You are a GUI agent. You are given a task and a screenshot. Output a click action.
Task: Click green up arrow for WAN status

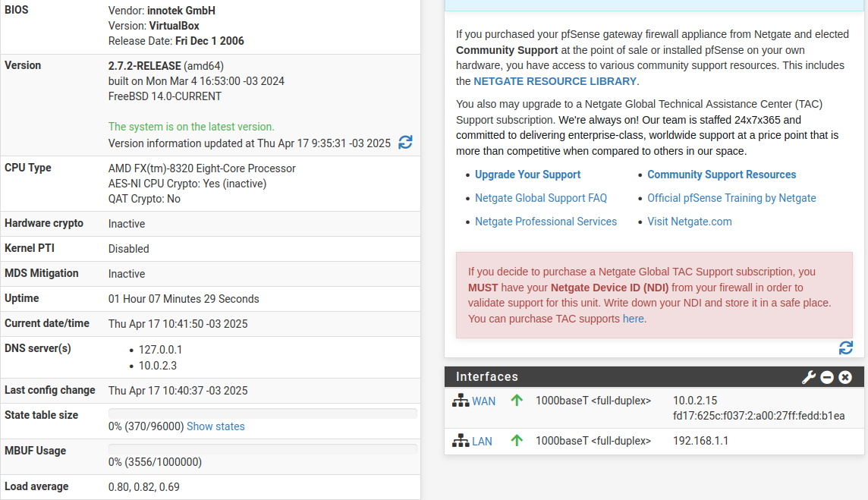517,400
